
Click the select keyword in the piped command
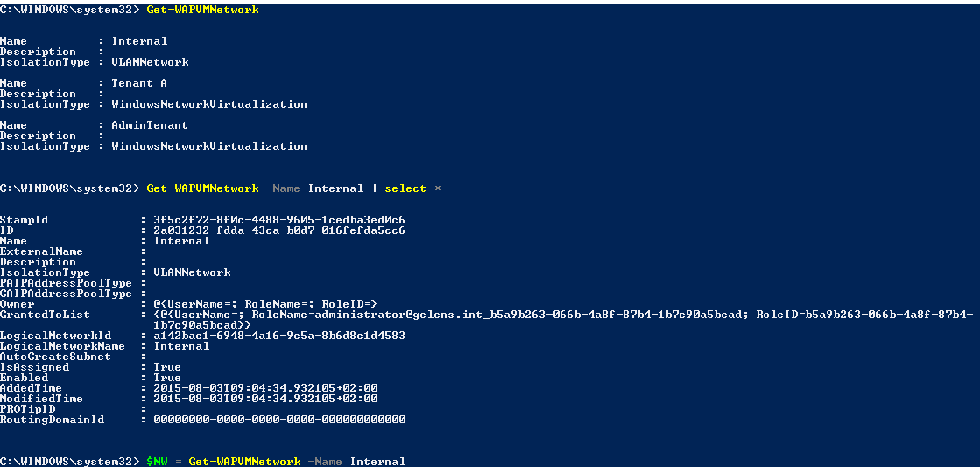[405, 188]
